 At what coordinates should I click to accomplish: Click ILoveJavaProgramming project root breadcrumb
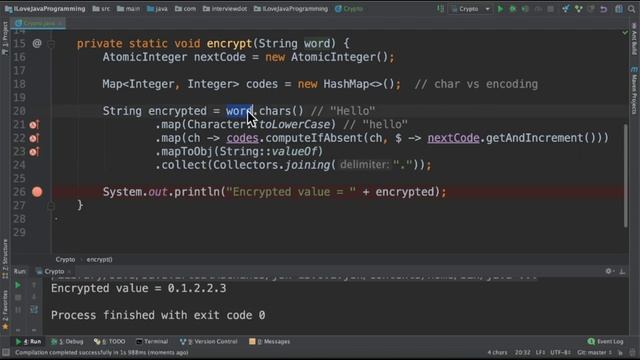click(x=45, y=9)
